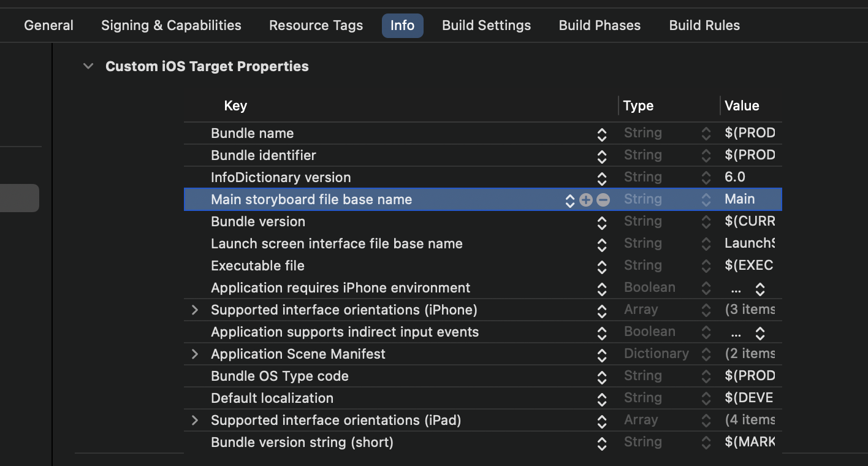Open type dropdown for Bundle identifier row
Image resolution: width=868 pixels, height=466 pixels.
click(x=706, y=156)
